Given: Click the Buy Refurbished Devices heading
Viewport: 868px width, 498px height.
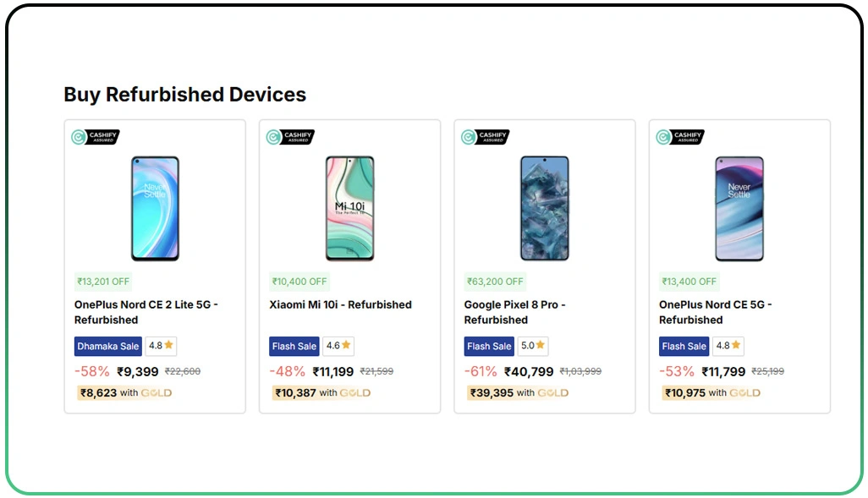Looking at the screenshot, I should [x=184, y=95].
